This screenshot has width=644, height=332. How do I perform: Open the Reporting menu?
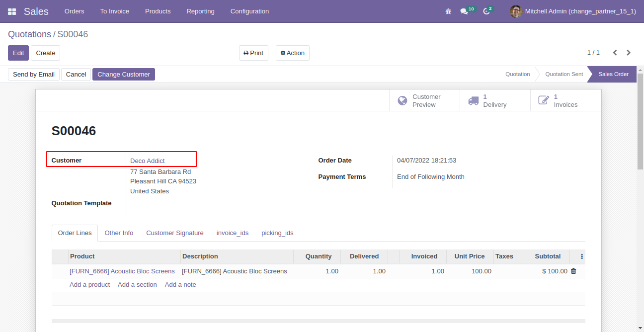[201, 11]
